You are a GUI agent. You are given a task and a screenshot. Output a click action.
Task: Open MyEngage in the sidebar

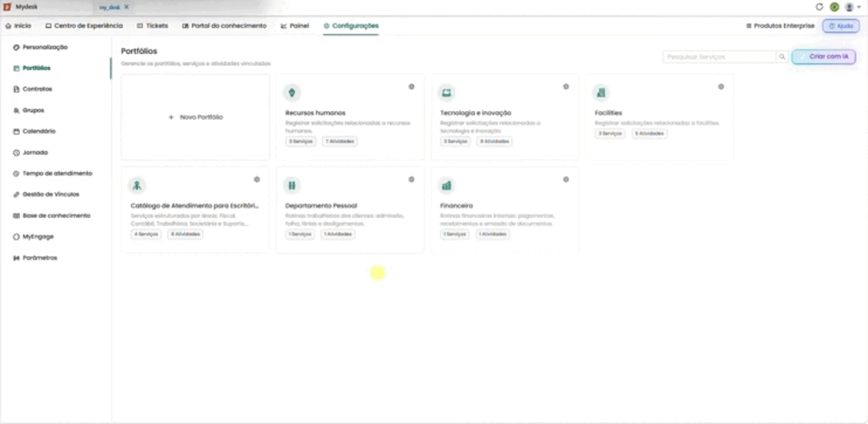click(x=33, y=236)
